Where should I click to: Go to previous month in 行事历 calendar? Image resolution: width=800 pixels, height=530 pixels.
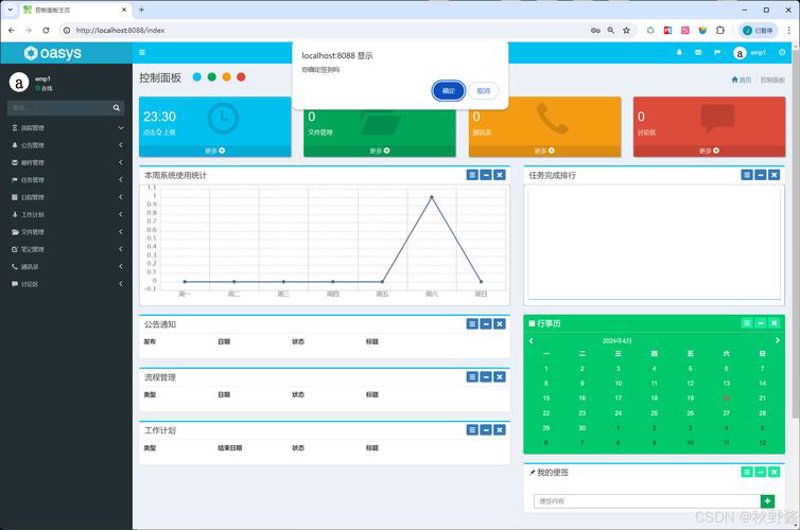(531, 341)
